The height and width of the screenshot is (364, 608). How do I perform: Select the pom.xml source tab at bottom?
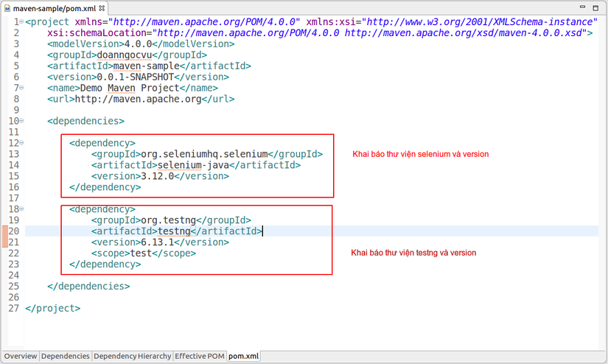click(244, 357)
